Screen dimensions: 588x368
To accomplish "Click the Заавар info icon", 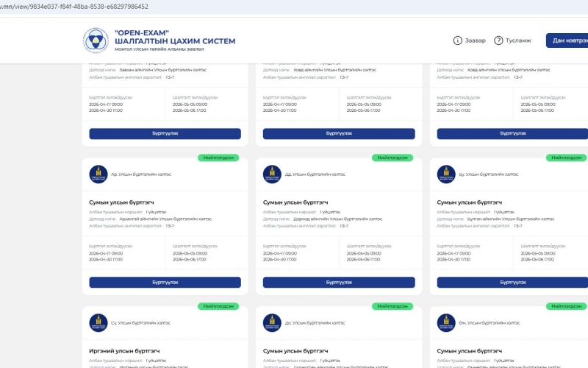I will pos(458,40).
